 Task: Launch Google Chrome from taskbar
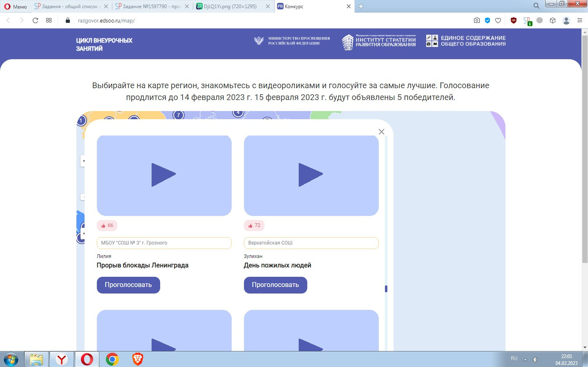pyautogui.click(x=112, y=360)
